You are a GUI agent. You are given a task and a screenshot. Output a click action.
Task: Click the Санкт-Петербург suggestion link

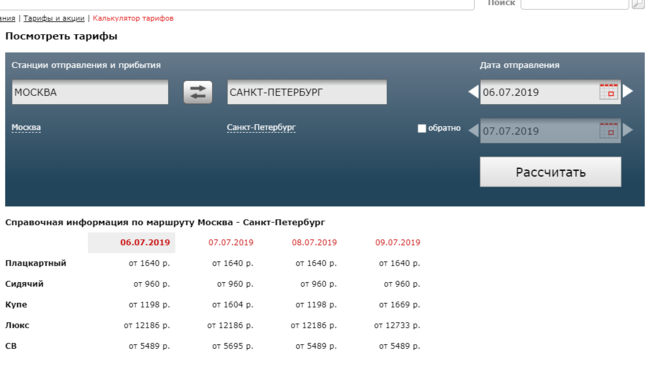[261, 127]
